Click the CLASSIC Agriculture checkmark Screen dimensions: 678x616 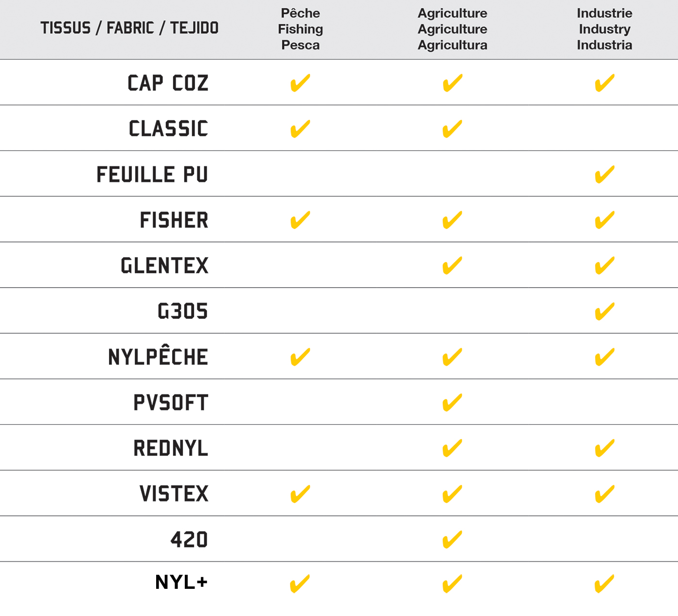[x=452, y=129]
